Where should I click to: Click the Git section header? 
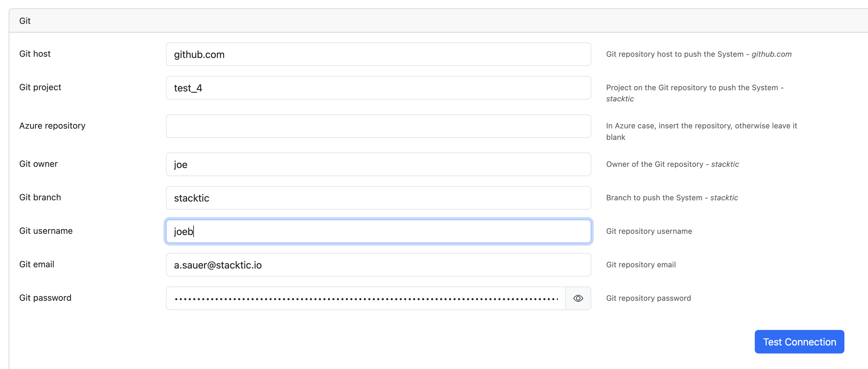click(x=25, y=21)
